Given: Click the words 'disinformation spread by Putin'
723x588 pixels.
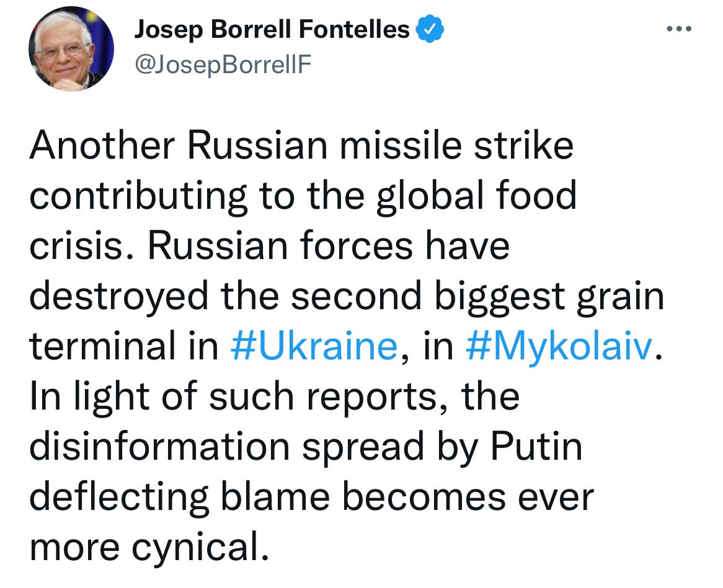Looking at the screenshot, I should pos(306,446).
